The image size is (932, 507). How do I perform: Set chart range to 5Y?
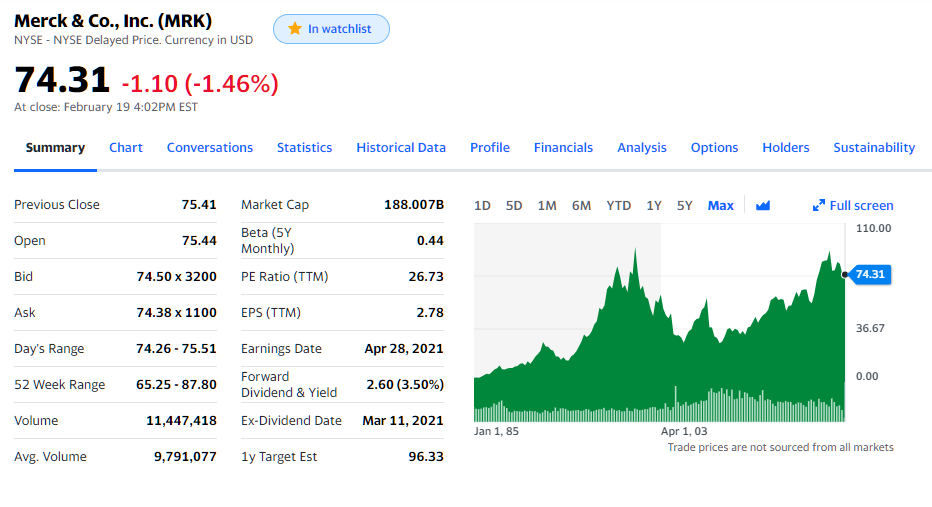[685, 206]
